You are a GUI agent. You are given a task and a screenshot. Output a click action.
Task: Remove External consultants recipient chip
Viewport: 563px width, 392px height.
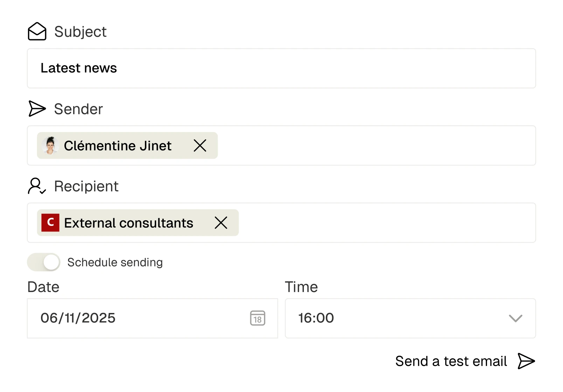(221, 223)
